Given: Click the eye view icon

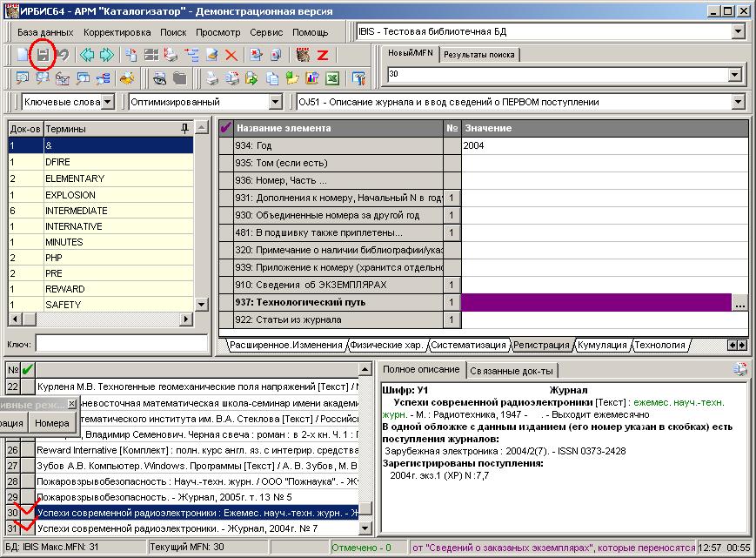Looking at the screenshot, I should tap(159, 78).
